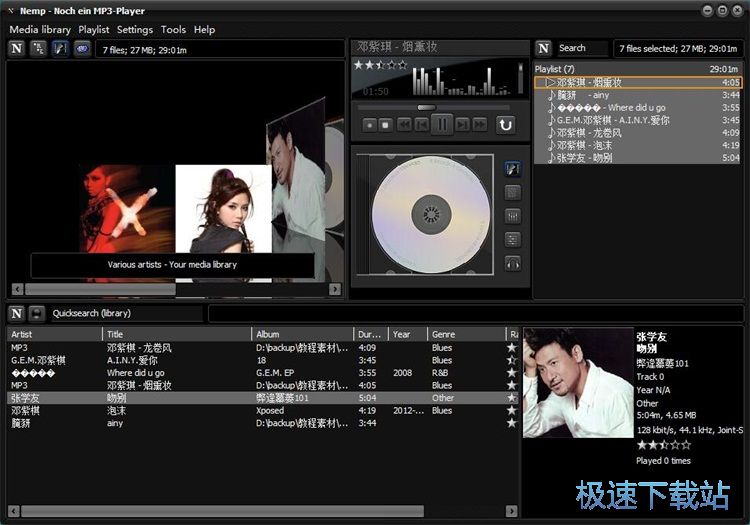Select library row '邓紫棋 - 龙卷风'
The width and height of the screenshot is (750, 525).
click(x=263, y=348)
